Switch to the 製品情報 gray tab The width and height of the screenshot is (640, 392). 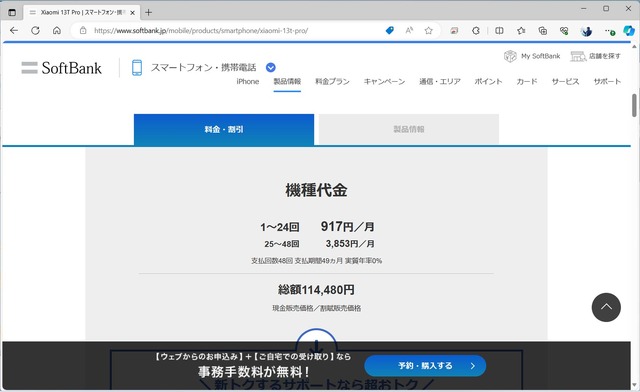[409, 129]
